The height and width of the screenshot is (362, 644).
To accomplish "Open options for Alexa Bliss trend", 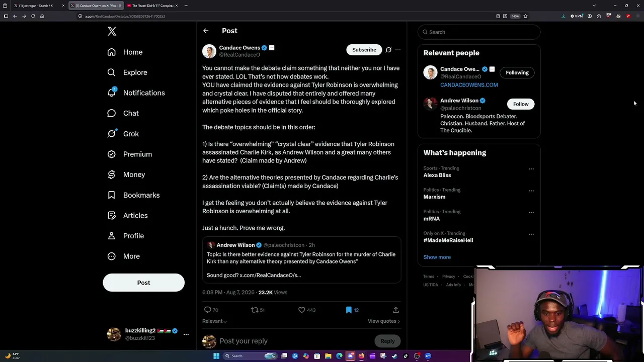I will click(x=531, y=169).
